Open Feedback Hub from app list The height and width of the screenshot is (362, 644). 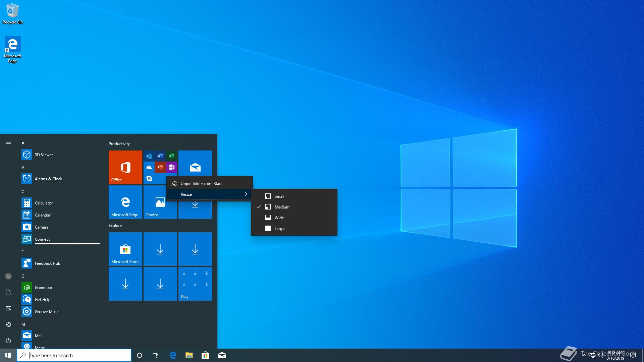pos(61,263)
